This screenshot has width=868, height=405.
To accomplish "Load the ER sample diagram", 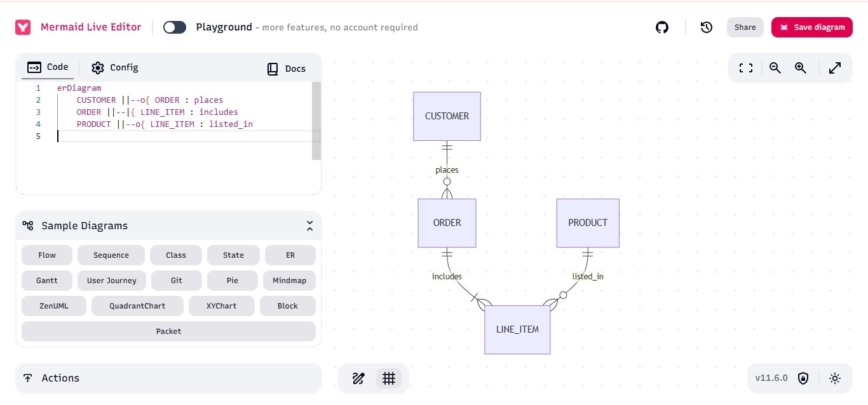I will (290, 255).
